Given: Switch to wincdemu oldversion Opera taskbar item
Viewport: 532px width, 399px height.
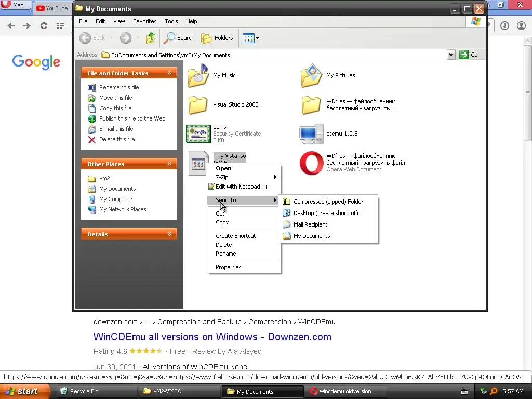Looking at the screenshot, I should (x=345, y=391).
